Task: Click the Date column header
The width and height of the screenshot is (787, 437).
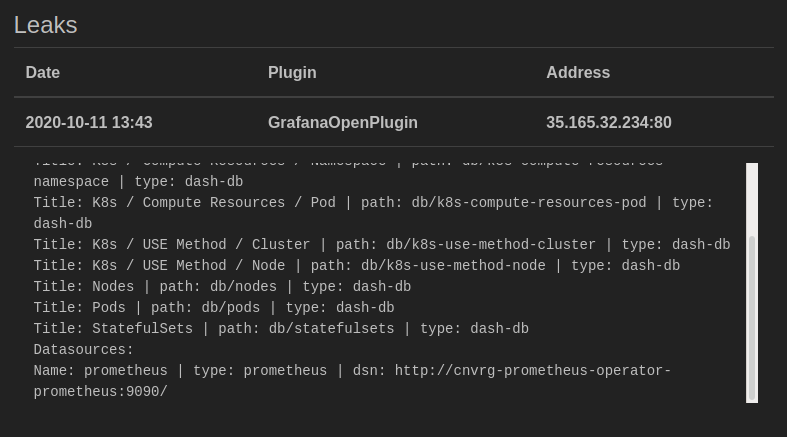Action: (43, 72)
